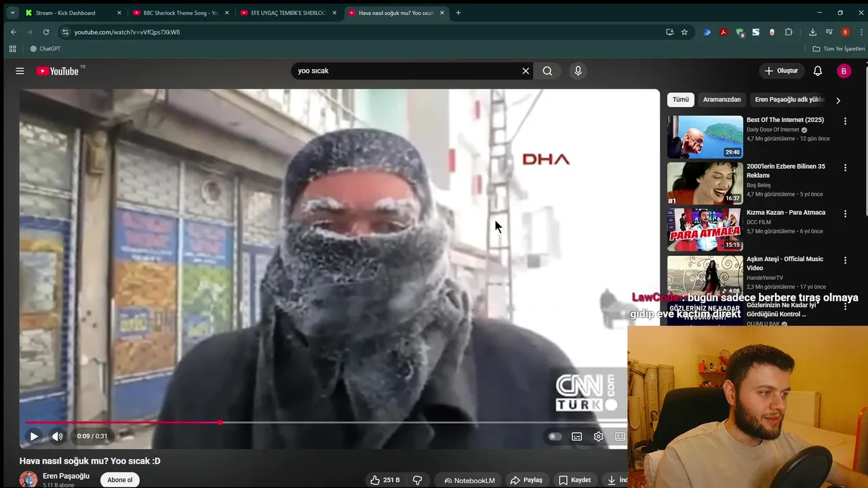Viewport: 868px width, 488px height.
Task: Open 2000'lerin Ezbere Bilinen 35 Reklamı thumbnail
Action: pos(705,183)
